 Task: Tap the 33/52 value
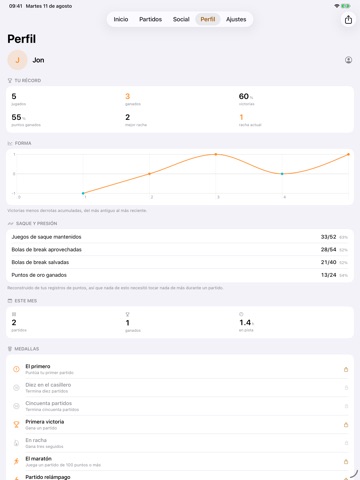(328, 237)
